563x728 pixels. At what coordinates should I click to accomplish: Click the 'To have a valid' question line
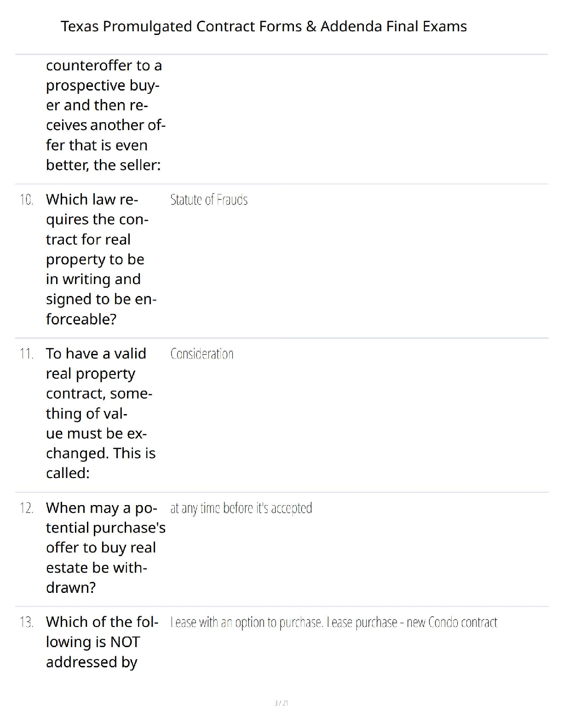[96, 353]
